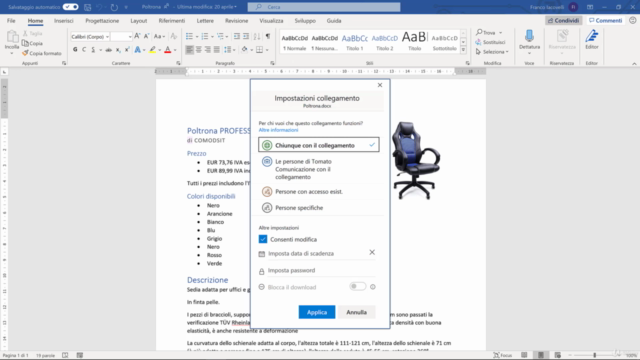
Task: Click the 'Annulla' button
Action: coord(356,312)
